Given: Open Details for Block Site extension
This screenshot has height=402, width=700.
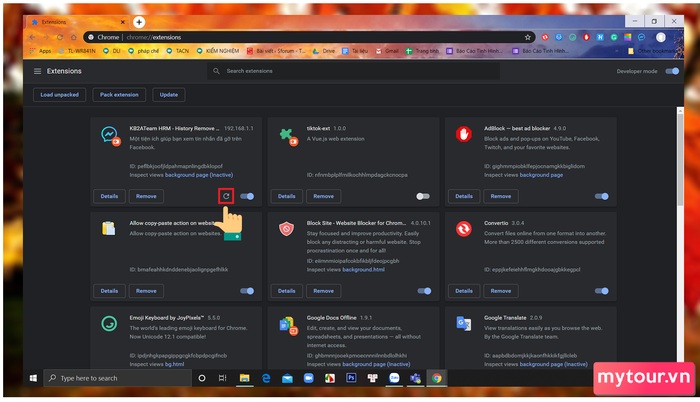Looking at the screenshot, I should click(x=287, y=291).
